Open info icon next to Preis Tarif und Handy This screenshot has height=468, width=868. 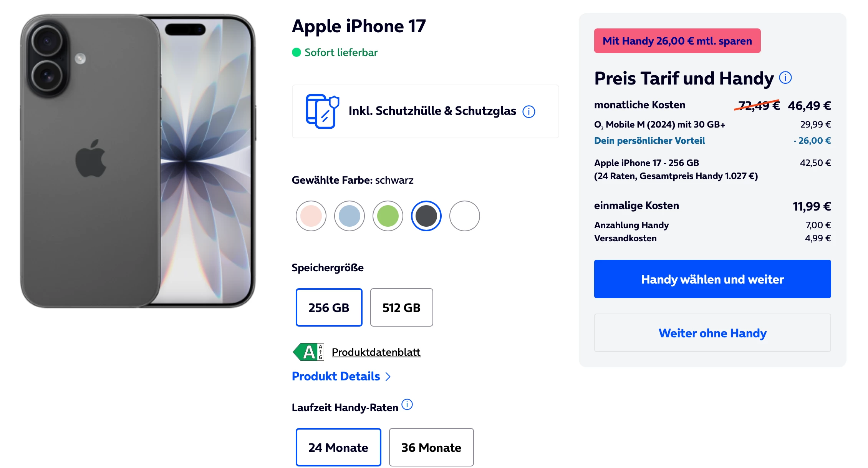pyautogui.click(x=785, y=78)
